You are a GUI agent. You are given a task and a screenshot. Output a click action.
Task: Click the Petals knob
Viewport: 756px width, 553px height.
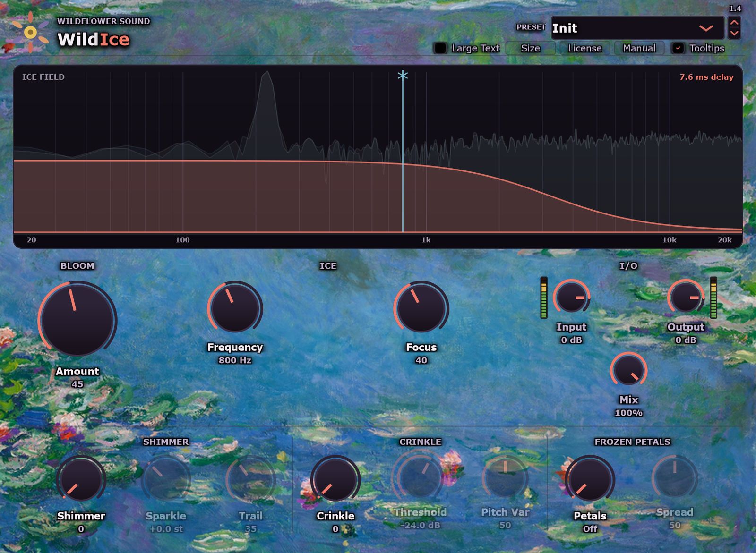tap(590, 479)
